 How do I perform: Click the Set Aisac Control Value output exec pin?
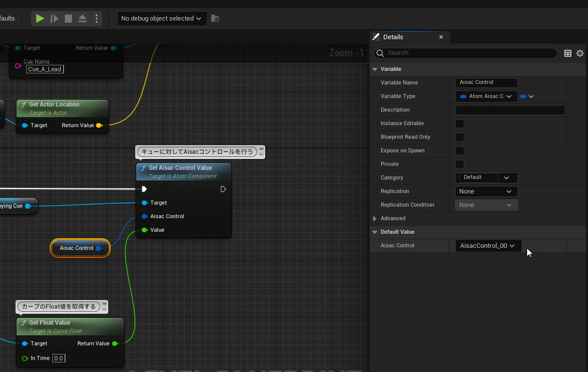[x=223, y=189]
